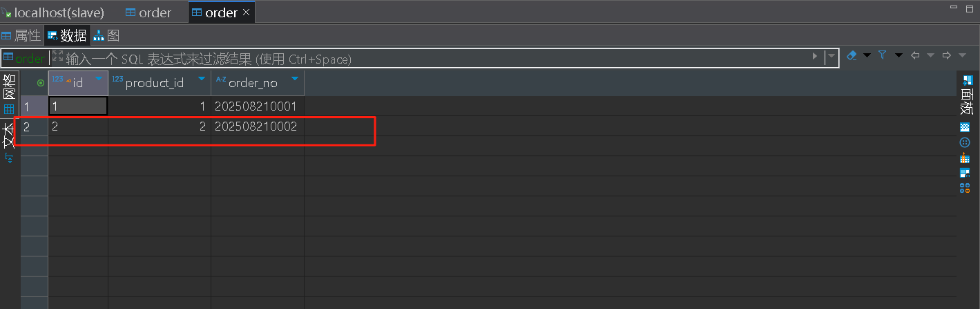Click the record-mode circle in grid corner
The image size is (980, 309).
[41, 83]
